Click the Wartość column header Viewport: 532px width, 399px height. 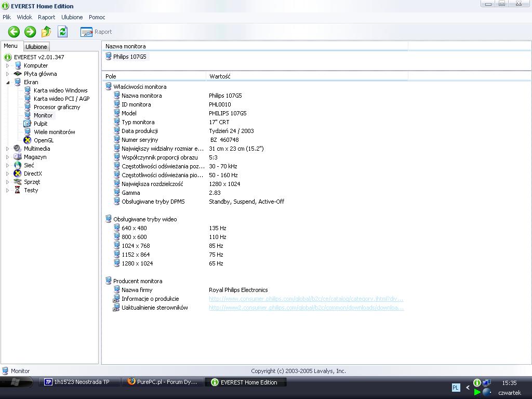pyautogui.click(x=307, y=76)
